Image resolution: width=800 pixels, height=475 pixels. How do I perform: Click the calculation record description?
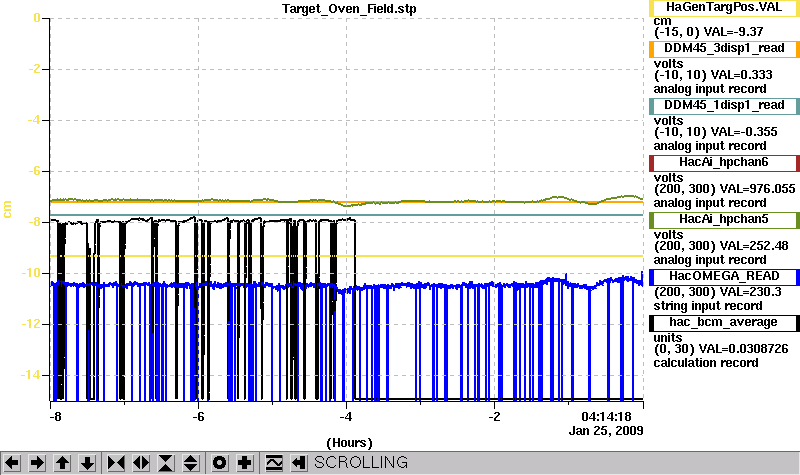coord(706,363)
